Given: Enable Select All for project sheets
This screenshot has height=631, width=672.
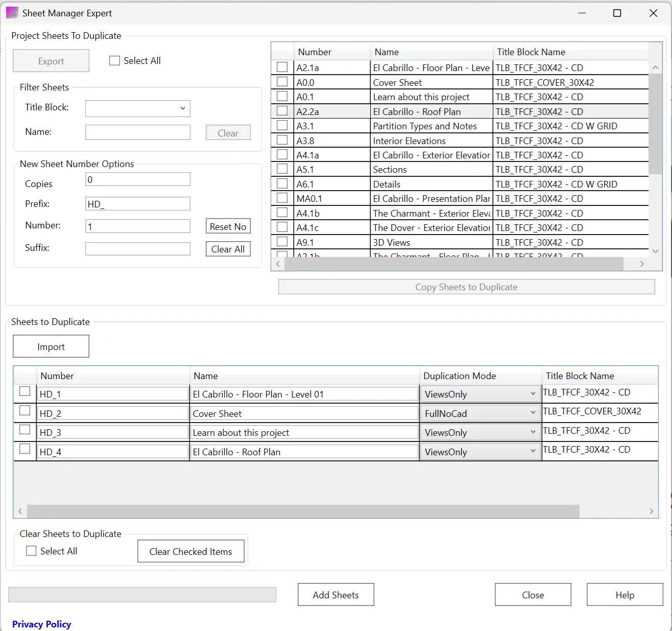Looking at the screenshot, I should pos(115,61).
